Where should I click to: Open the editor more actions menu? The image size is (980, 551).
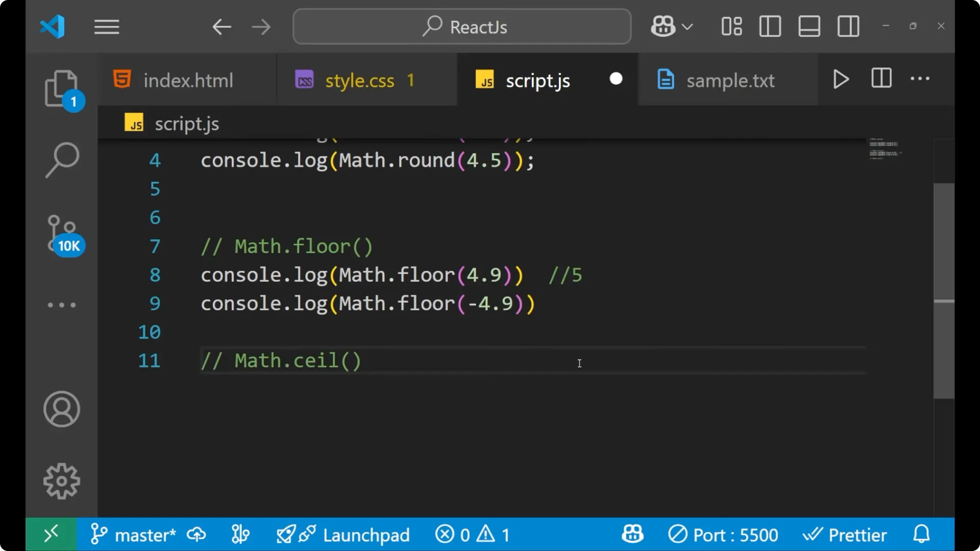(919, 79)
